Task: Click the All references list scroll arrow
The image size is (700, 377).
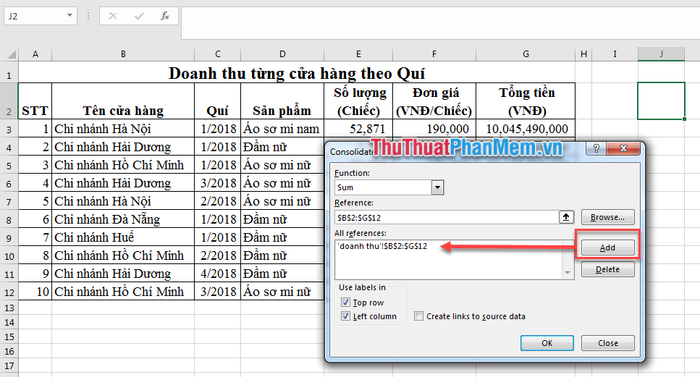Action: [567, 272]
